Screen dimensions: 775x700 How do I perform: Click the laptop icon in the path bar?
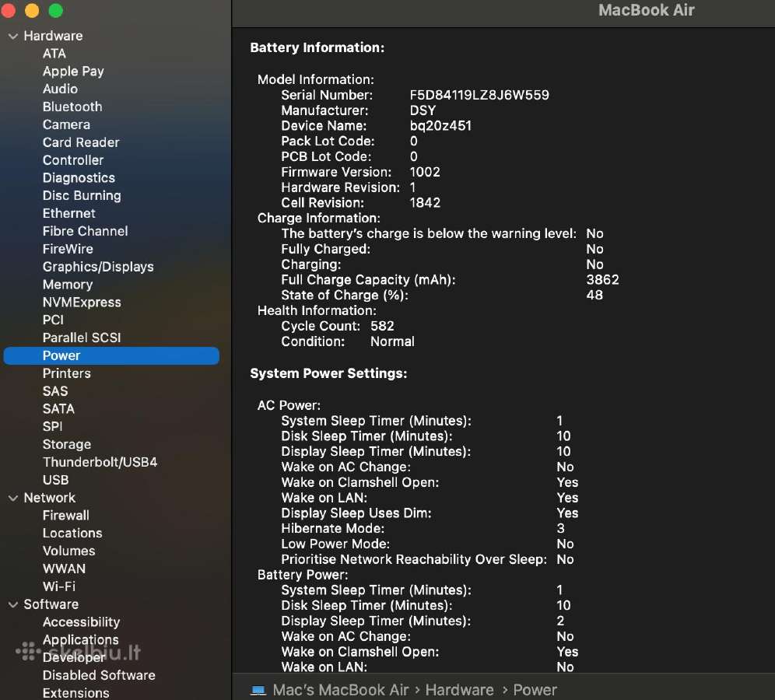(x=258, y=690)
